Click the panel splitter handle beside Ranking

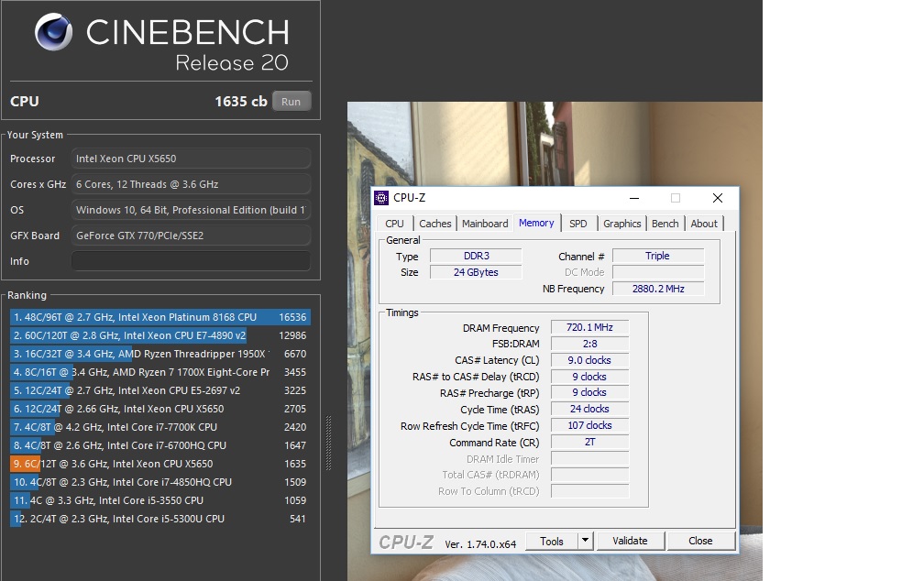(328, 444)
